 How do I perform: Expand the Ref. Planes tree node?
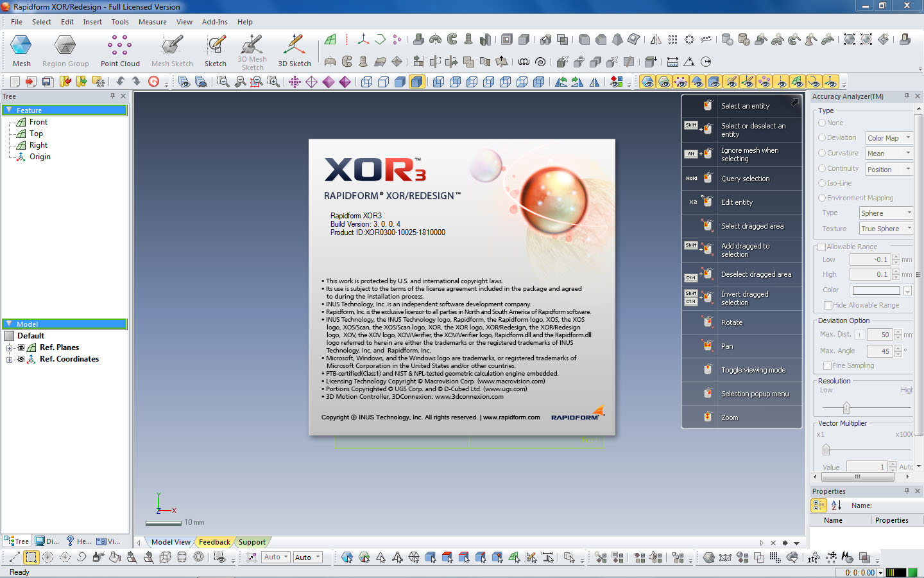[10, 347]
